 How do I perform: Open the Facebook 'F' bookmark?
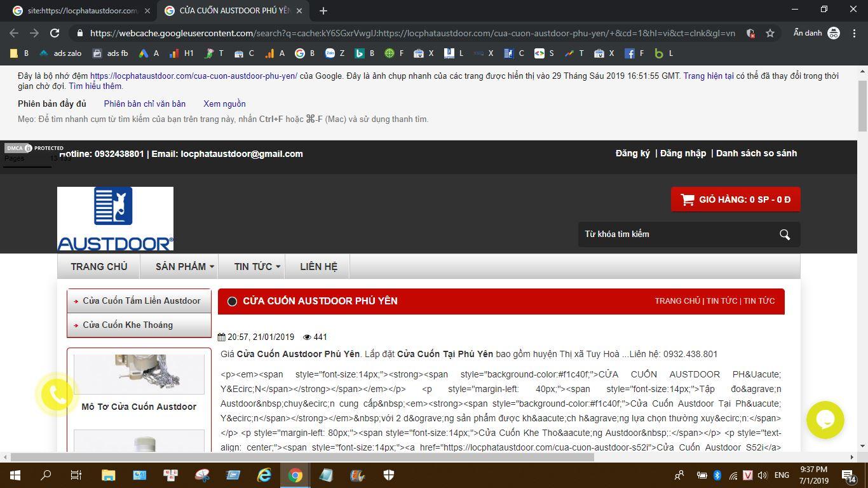coord(634,53)
